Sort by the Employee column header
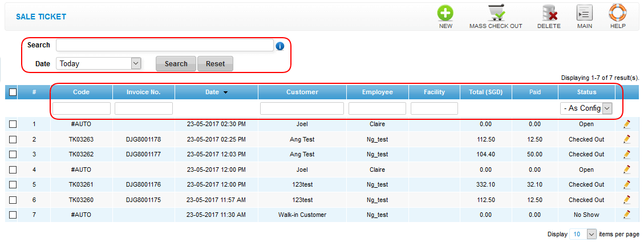Viewport: 644px width, 242px height. coord(378,92)
